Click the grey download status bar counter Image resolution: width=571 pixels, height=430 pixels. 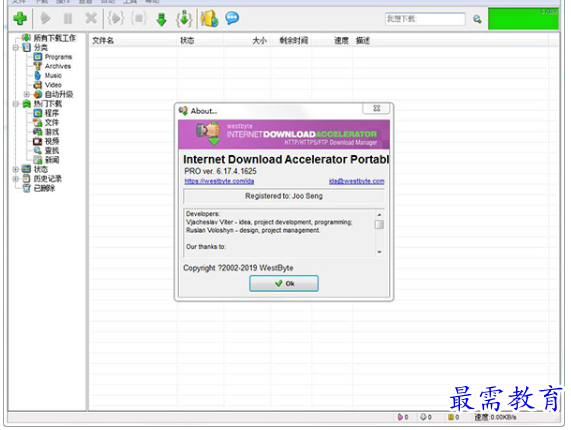coord(424,417)
